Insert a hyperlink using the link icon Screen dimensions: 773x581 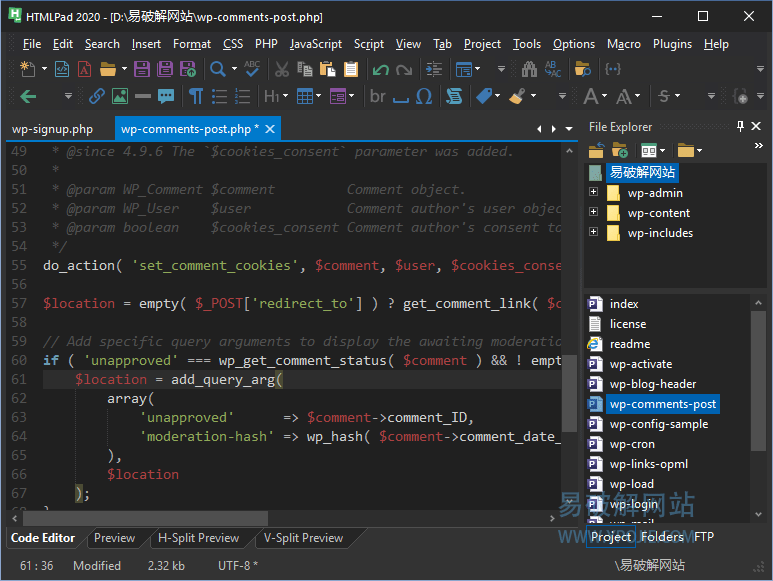coord(97,96)
